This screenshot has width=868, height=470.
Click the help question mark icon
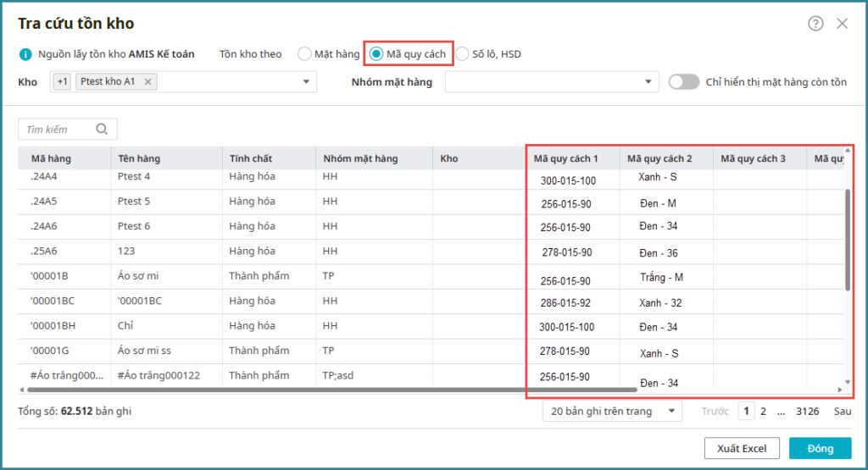[815, 24]
